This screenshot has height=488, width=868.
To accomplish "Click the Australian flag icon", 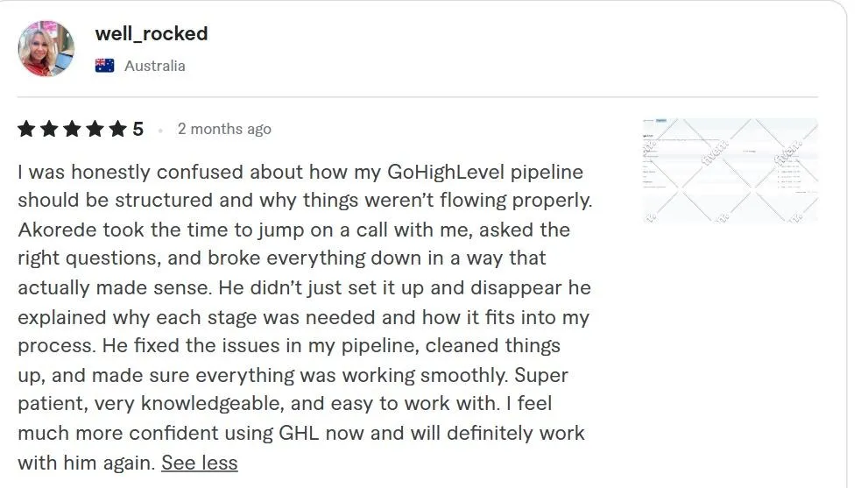I will [105, 66].
